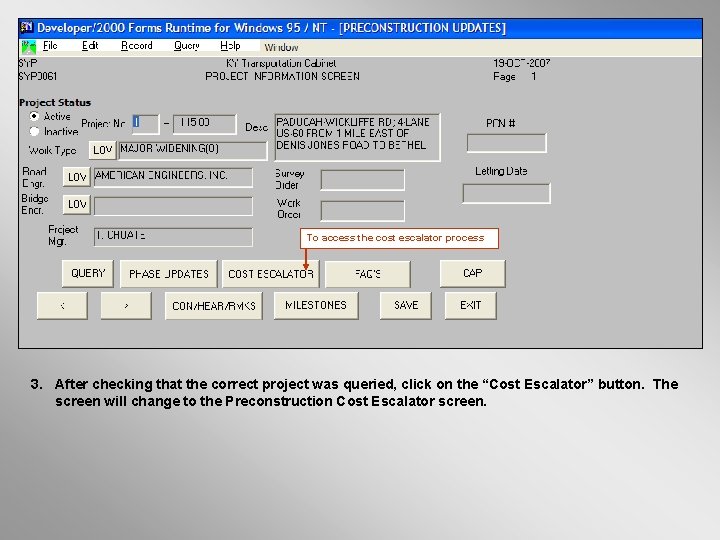Click the Survey Order field
The image size is (720, 540).
(362, 180)
